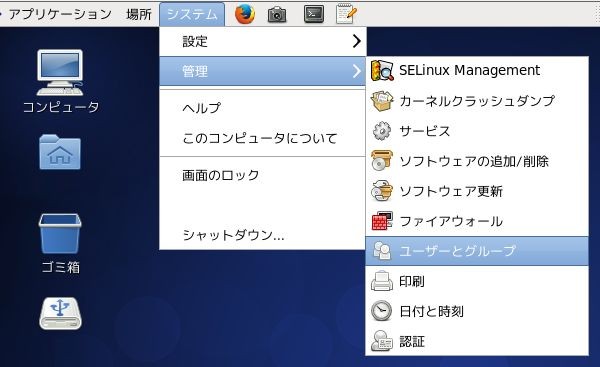Open the home folder desktop icon

coord(60,152)
